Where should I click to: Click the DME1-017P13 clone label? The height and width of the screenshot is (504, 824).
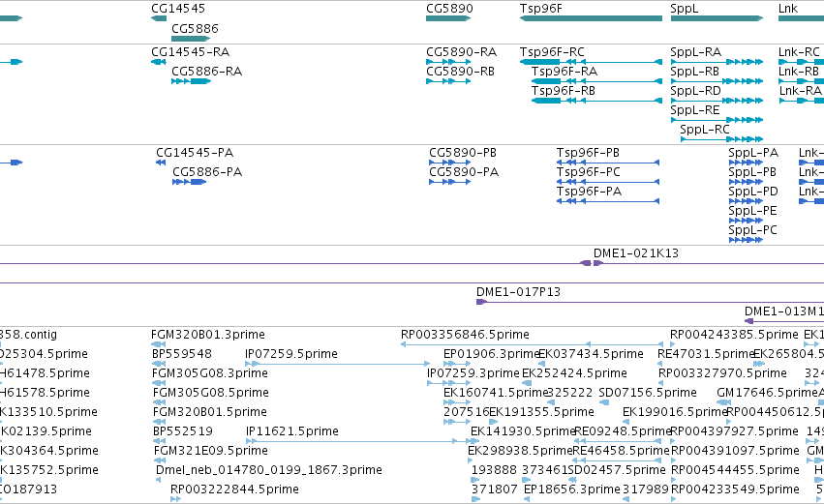(518, 292)
